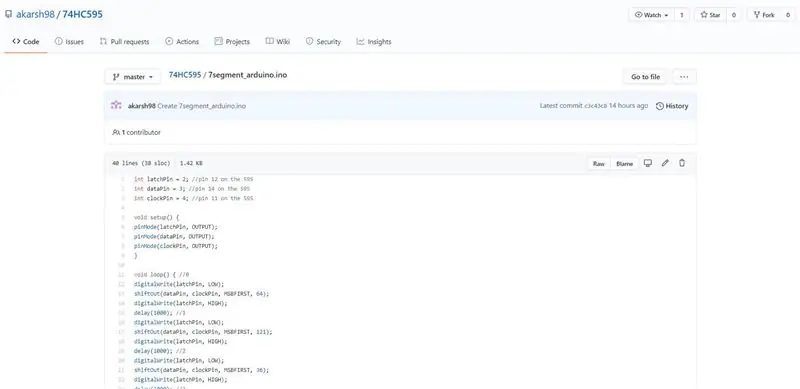Click the 1 contributor label

point(136,132)
